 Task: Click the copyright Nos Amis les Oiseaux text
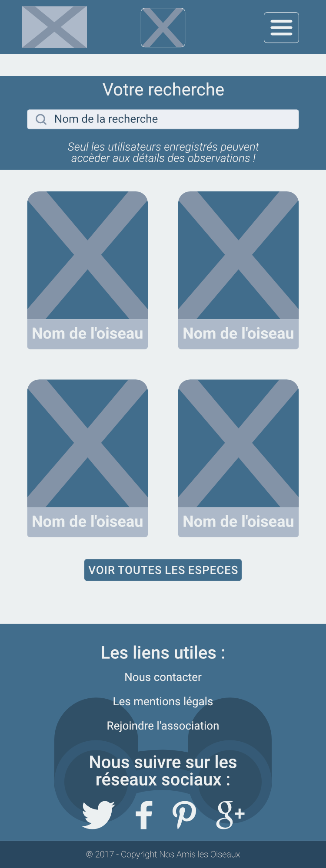pyautogui.click(x=163, y=854)
